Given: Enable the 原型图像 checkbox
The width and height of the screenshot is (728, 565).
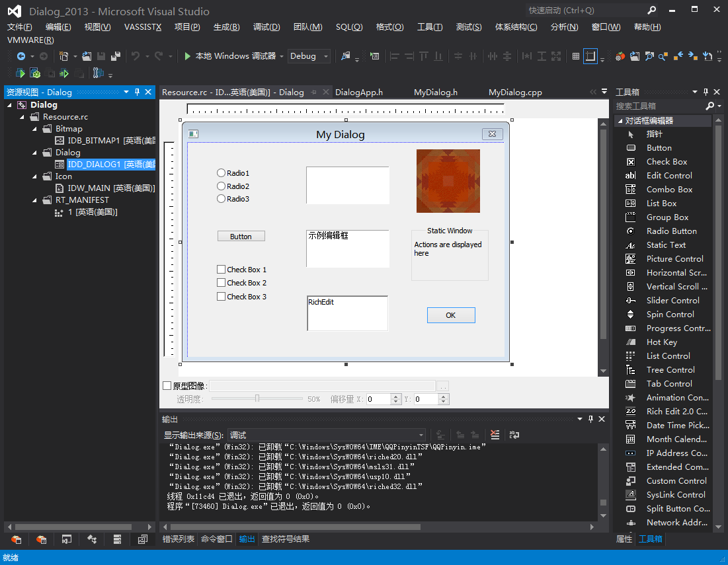Looking at the screenshot, I should [x=167, y=386].
